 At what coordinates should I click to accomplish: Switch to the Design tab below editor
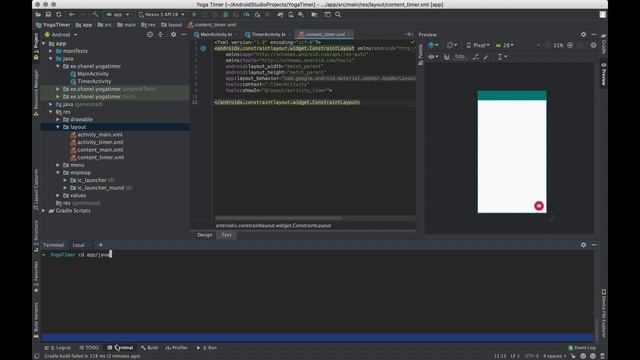(x=204, y=235)
